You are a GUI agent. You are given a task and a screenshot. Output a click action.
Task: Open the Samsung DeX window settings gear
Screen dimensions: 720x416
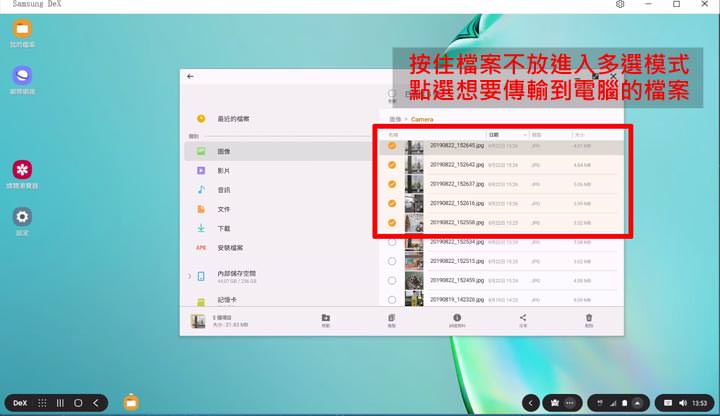pyautogui.click(x=620, y=4)
